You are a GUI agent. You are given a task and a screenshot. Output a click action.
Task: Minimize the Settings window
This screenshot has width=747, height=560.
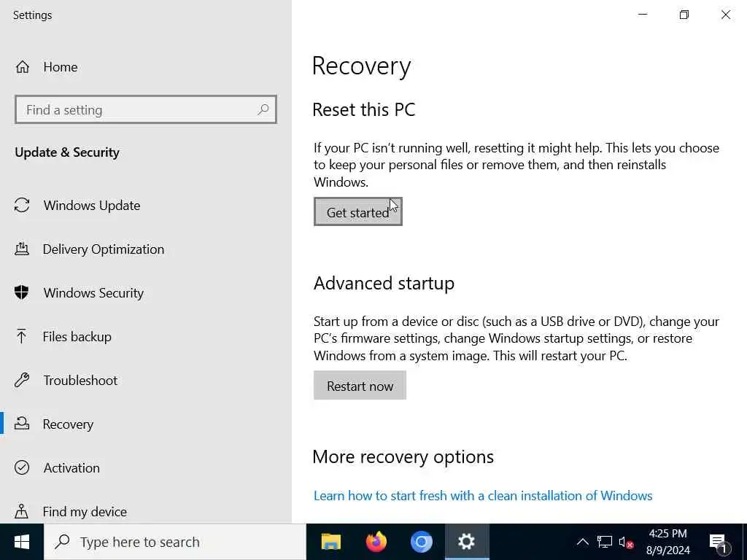click(x=643, y=15)
